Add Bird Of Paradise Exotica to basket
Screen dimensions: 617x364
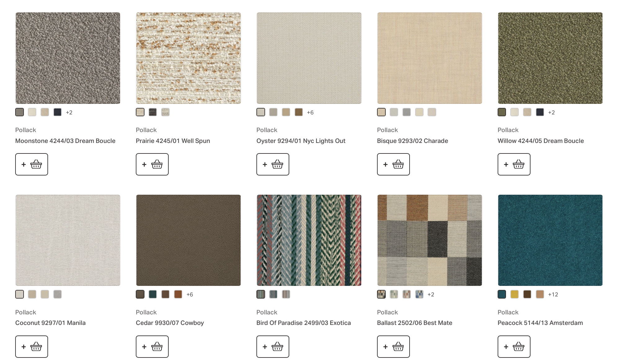(273, 347)
